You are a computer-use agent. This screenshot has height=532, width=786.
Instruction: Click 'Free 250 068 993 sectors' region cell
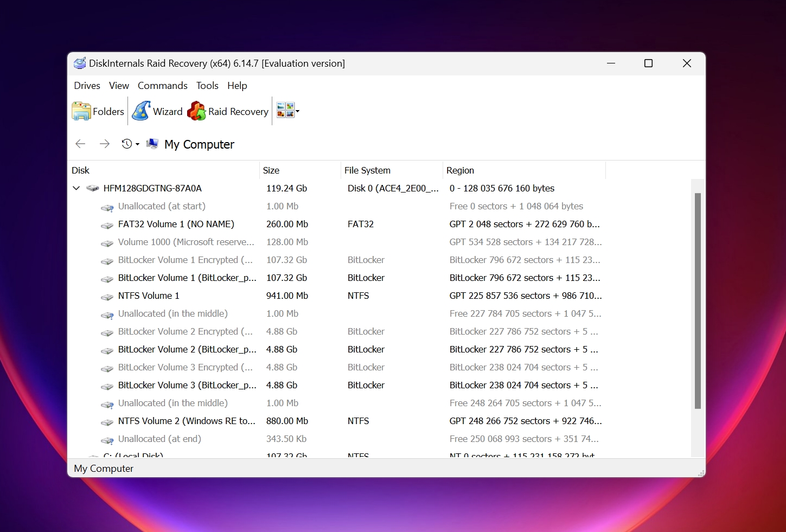pos(524,439)
